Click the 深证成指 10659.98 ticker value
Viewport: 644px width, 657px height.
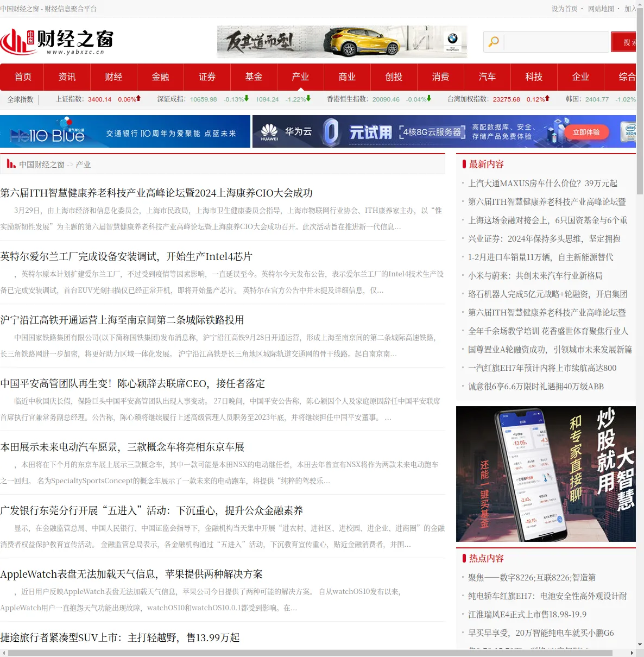[203, 99]
